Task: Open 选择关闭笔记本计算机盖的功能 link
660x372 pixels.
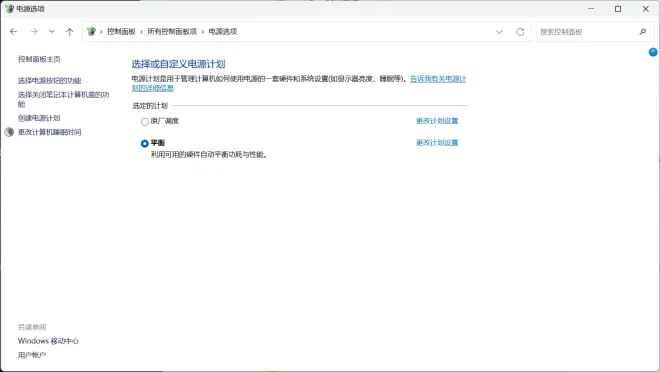Action: click(64, 99)
